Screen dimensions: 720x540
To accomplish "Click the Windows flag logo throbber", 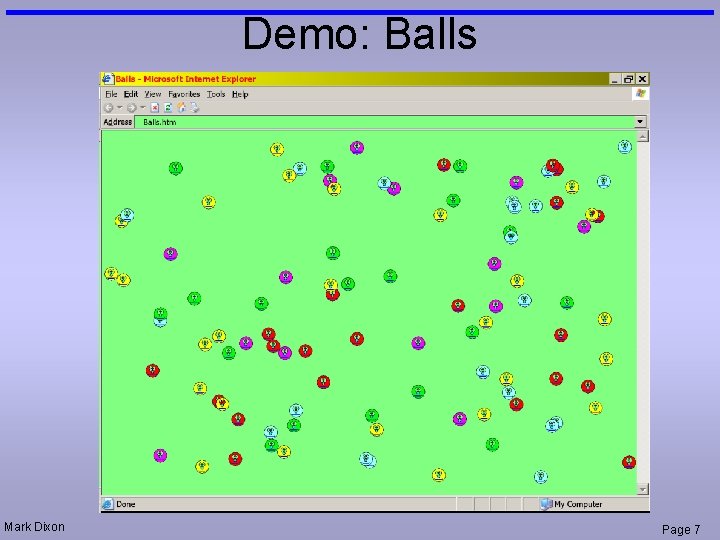I will coord(641,94).
